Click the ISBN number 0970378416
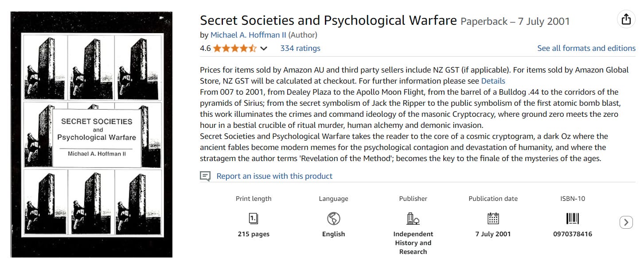 pos(573,234)
